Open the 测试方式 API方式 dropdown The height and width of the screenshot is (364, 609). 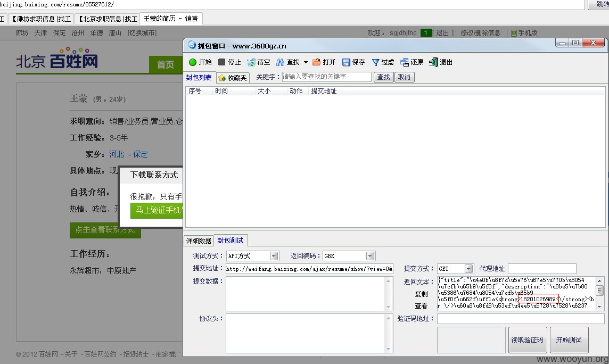coord(274,256)
